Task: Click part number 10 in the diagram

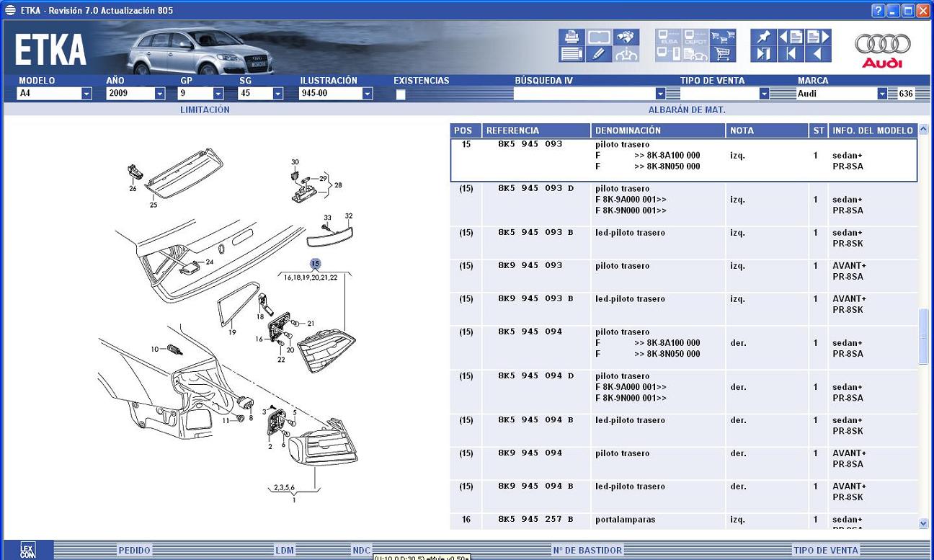Action: [155, 349]
